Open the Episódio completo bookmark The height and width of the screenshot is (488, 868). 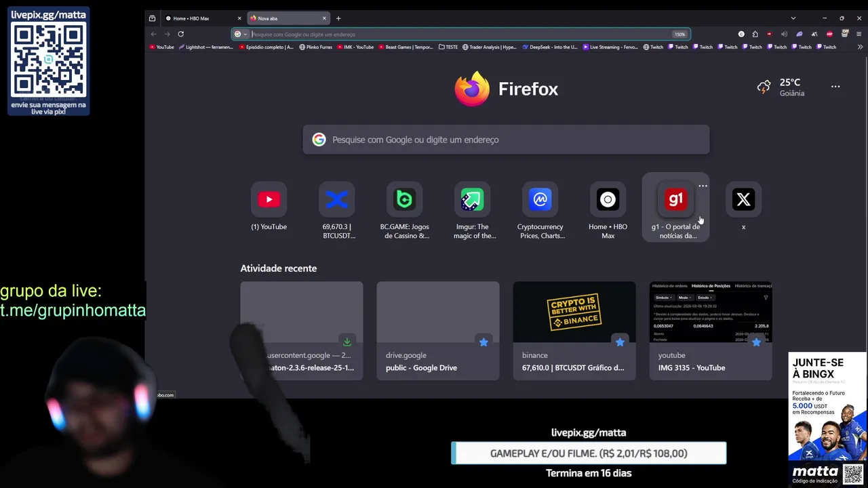266,47
